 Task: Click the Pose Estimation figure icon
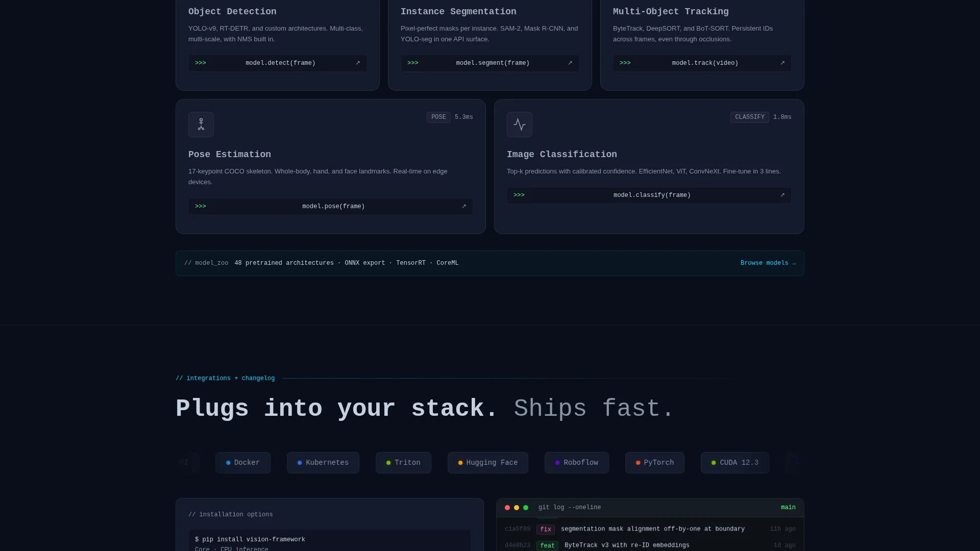[201, 124]
